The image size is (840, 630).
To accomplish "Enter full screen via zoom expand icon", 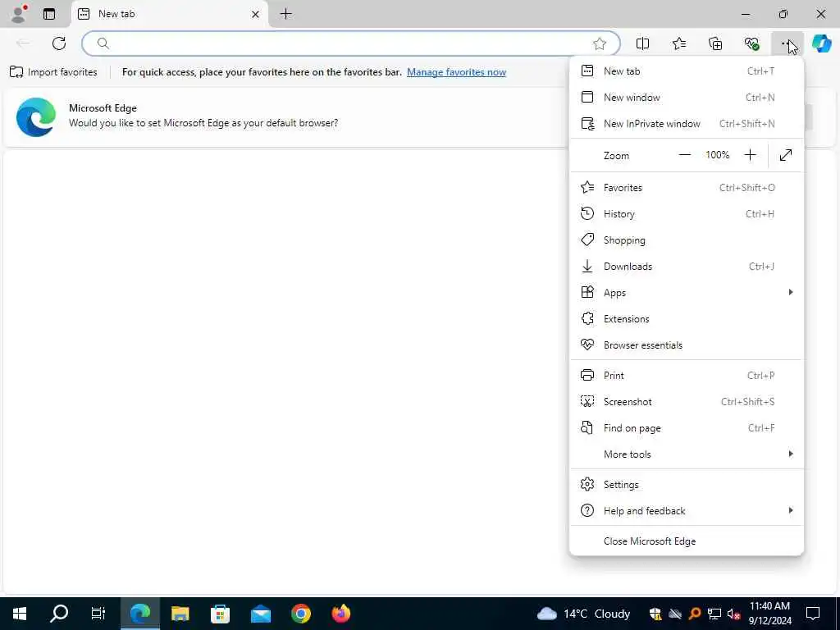I will 785,155.
